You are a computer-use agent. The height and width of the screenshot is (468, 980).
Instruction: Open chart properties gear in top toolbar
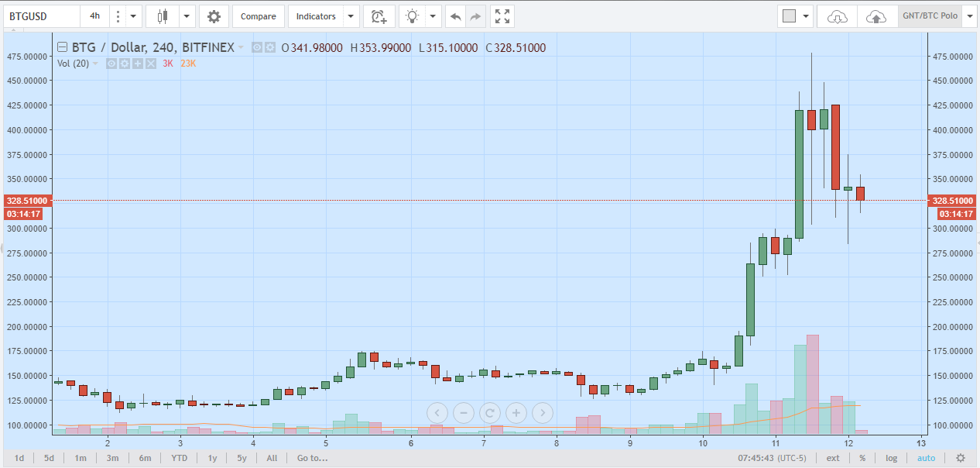tap(214, 16)
